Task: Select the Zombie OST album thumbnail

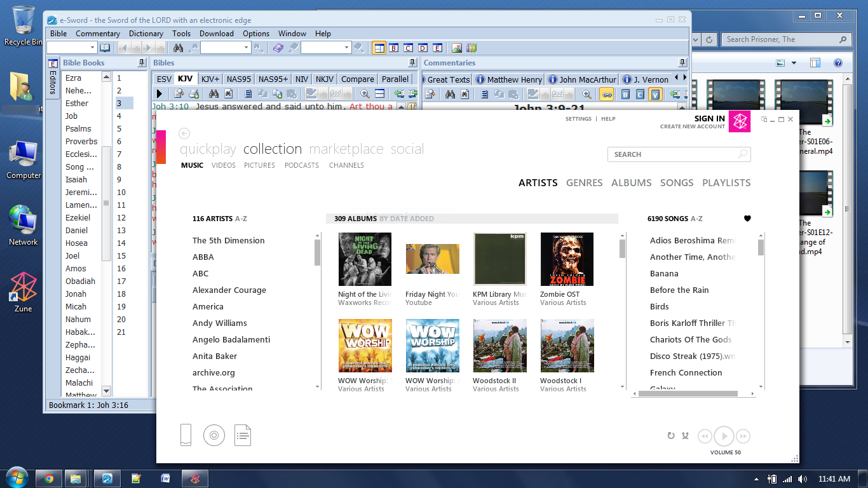Action: tap(567, 259)
